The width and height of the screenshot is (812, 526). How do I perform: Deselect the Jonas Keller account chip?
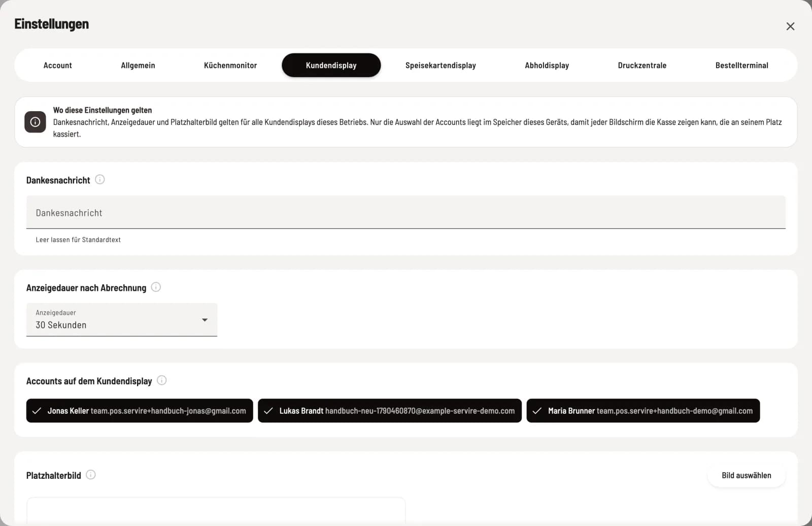(140, 411)
